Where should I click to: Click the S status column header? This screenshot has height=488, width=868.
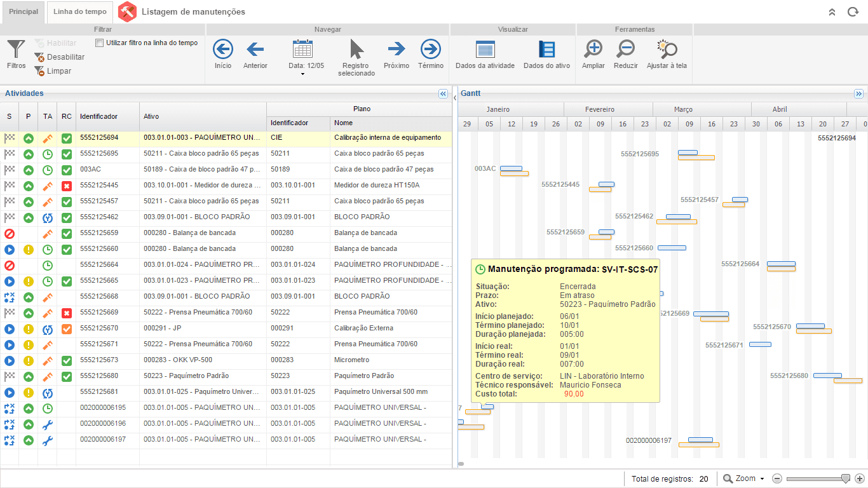(10, 117)
